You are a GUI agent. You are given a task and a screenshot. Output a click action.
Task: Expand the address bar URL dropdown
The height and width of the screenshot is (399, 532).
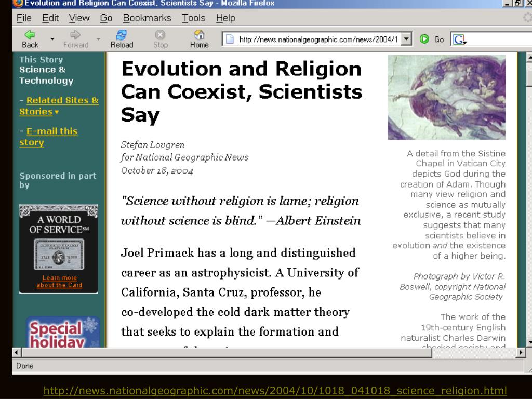click(x=406, y=39)
